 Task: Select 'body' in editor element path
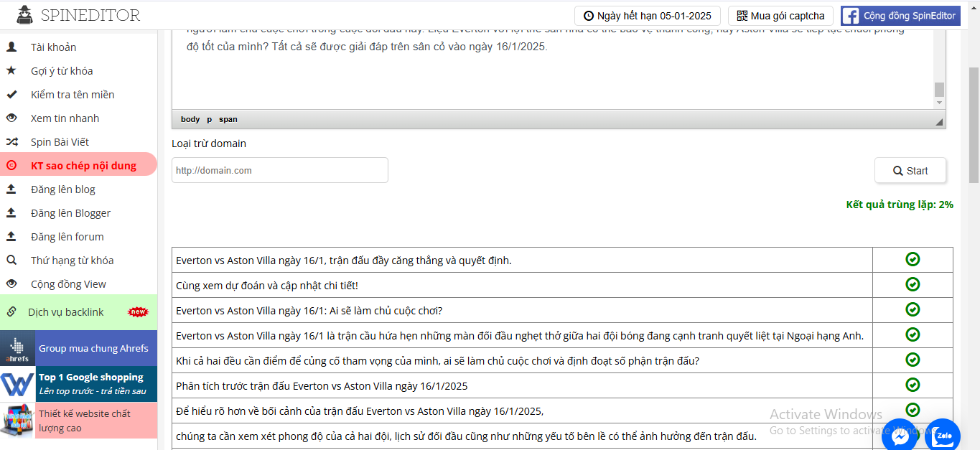pos(190,119)
